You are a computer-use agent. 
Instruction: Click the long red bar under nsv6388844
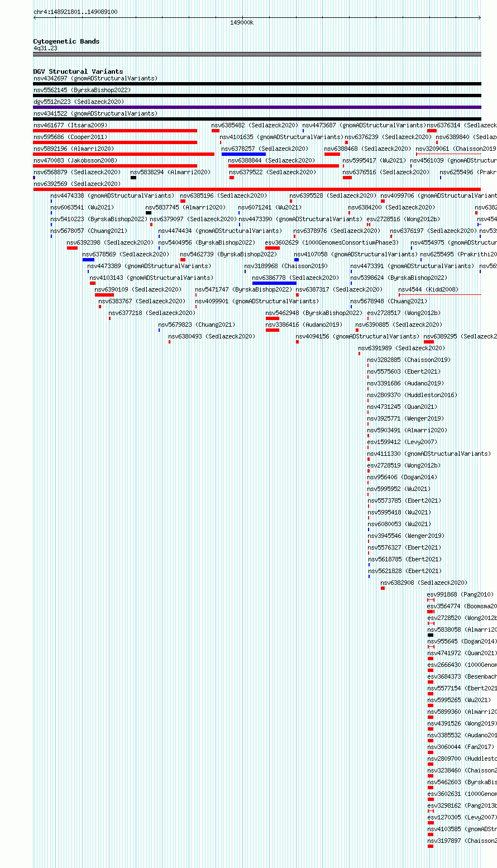[x=284, y=166]
